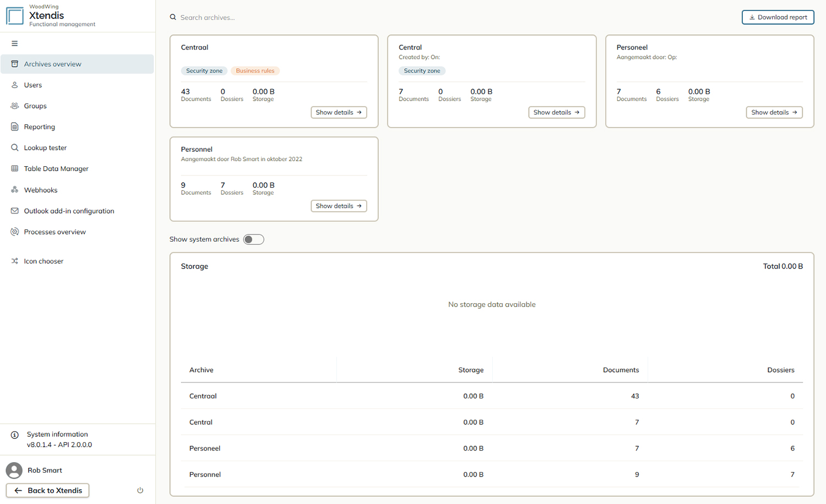Select the Centraal row in table
The image size is (826, 504).
click(492, 396)
